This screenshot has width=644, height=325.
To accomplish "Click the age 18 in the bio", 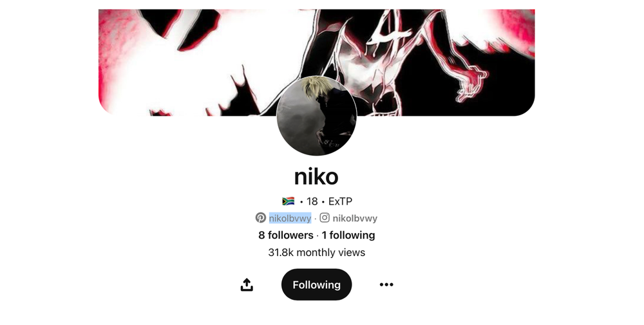I will [x=312, y=201].
